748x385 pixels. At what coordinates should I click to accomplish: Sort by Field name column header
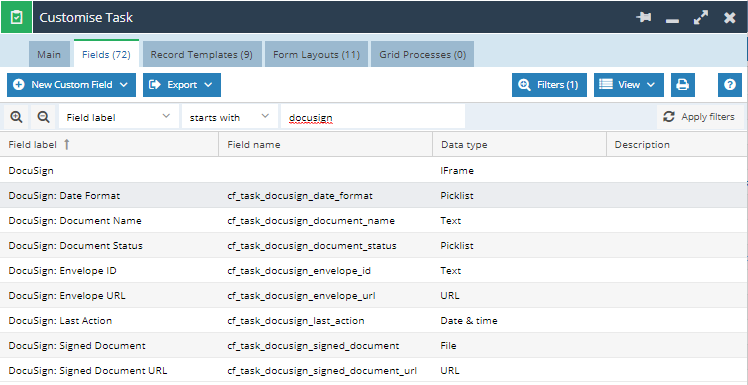tap(326, 145)
